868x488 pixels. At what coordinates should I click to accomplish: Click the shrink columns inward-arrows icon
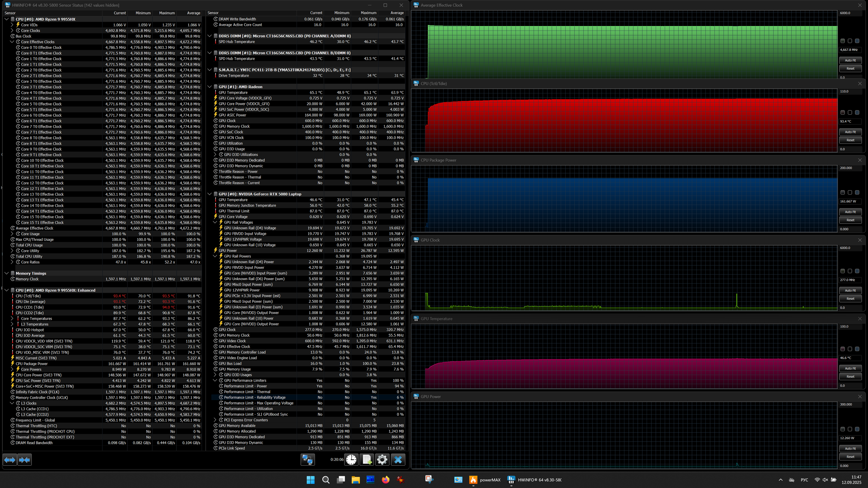click(24, 459)
